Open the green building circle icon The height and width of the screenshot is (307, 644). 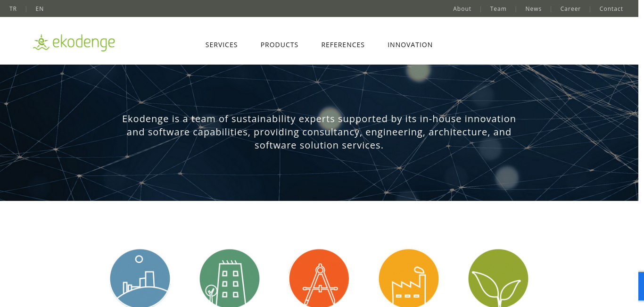click(230, 278)
